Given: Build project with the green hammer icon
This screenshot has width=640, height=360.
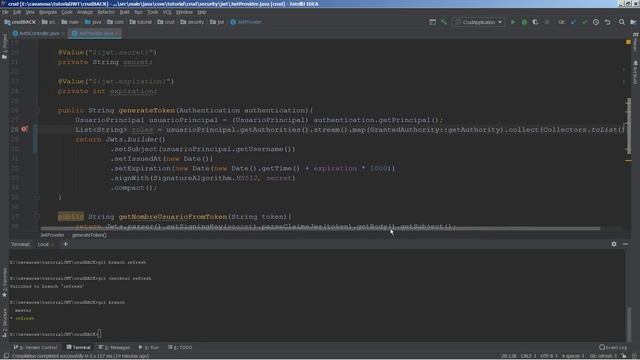Looking at the screenshot, I should click(x=444, y=22).
